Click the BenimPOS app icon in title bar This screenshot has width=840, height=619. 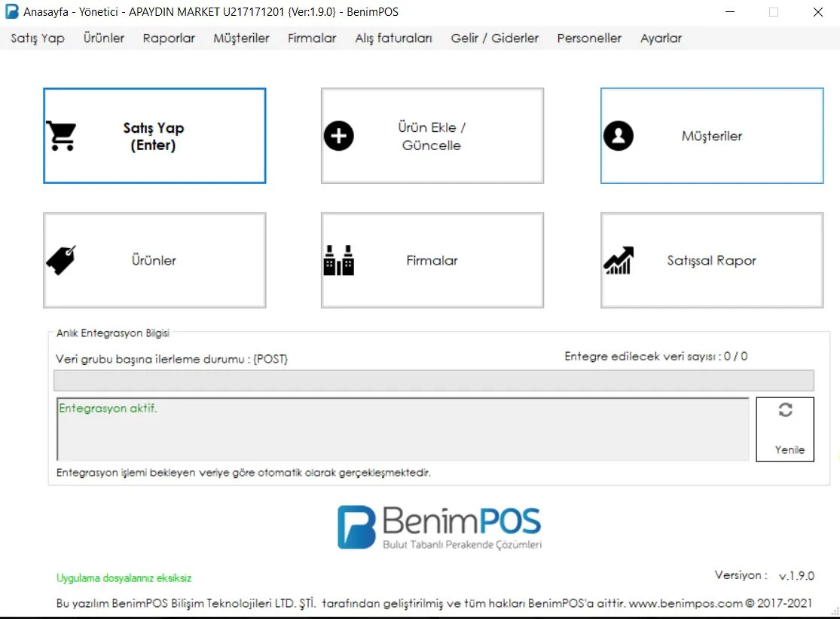(x=12, y=12)
